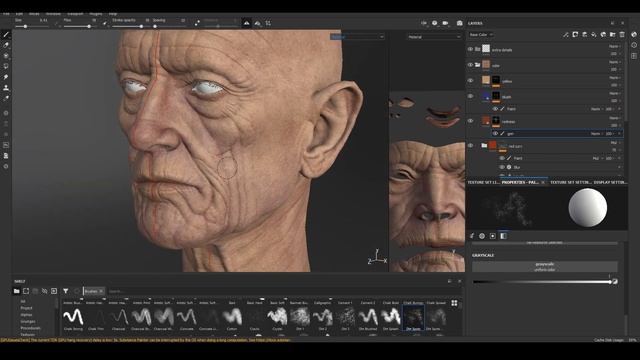This screenshot has height=360, width=640.
Task: Toggle visibility of the selected highlighted effect row
Action: pyautogui.click(x=495, y=133)
